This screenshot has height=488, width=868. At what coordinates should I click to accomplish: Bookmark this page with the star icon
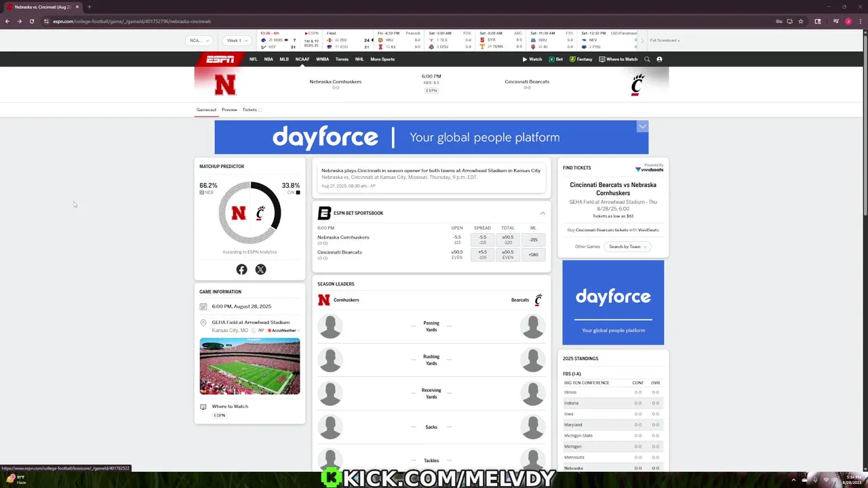[x=801, y=21]
